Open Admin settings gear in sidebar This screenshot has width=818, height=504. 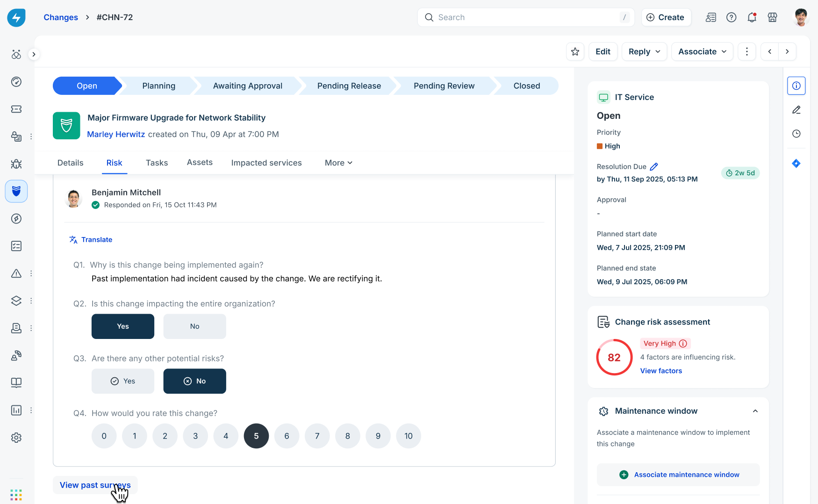coord(16,438)
